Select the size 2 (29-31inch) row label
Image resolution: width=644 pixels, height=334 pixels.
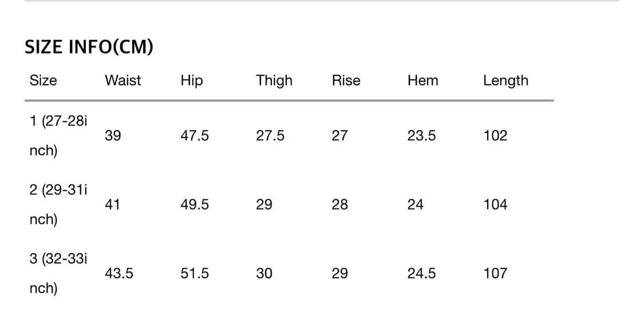tap(58, 205)
